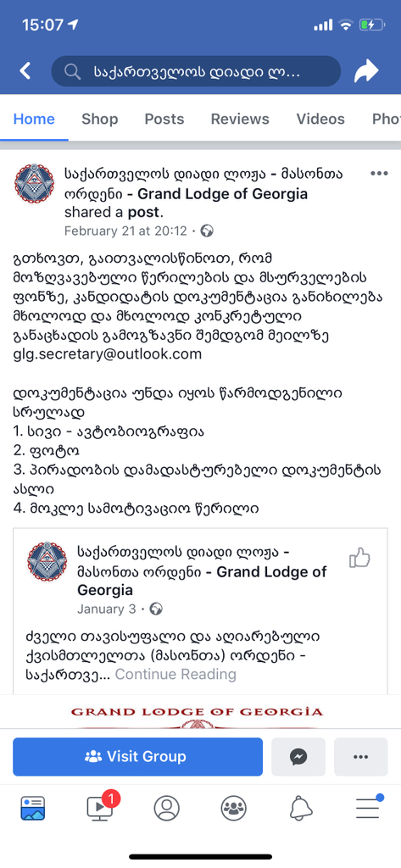Expand post with Continue Reading
The height and width of the screenshot is (868, 401).
pyautogui.click(x=175, y=674)
